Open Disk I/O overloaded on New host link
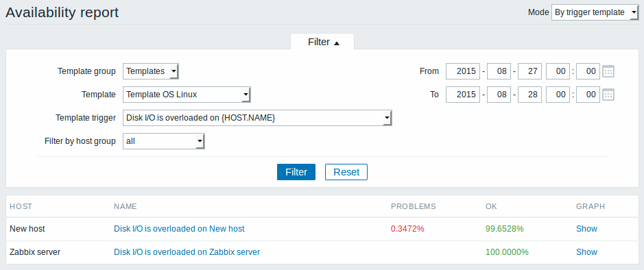The width and height of the screenshot is (644, 270). click(179, 229)
